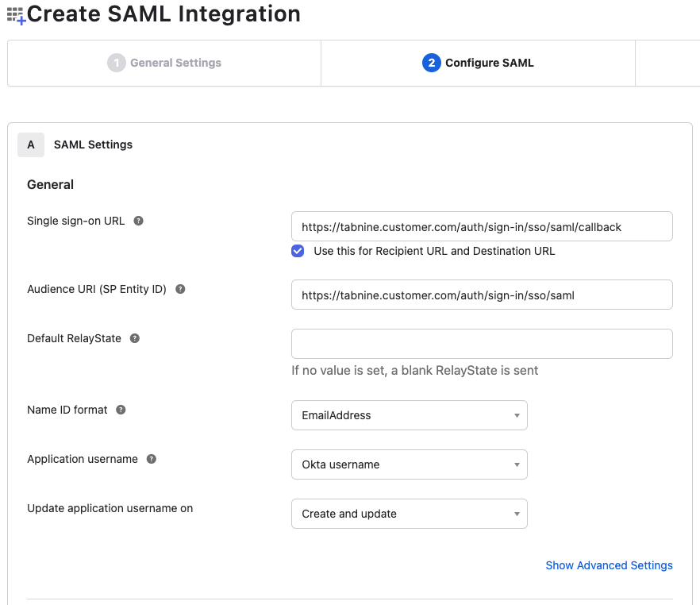Uncheck Use this for Recipient URL checkbox
700x605 pixels.
point(298,251)
